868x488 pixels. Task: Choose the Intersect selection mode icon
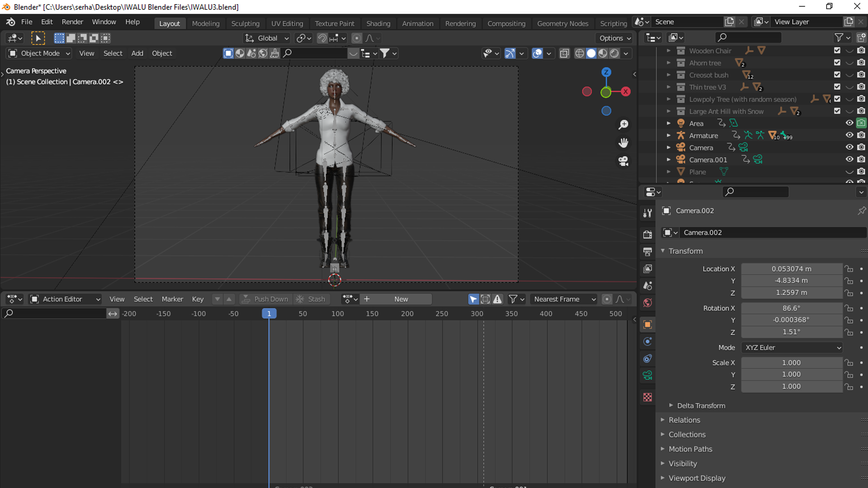pyautogui.click(x=105, y=38)
